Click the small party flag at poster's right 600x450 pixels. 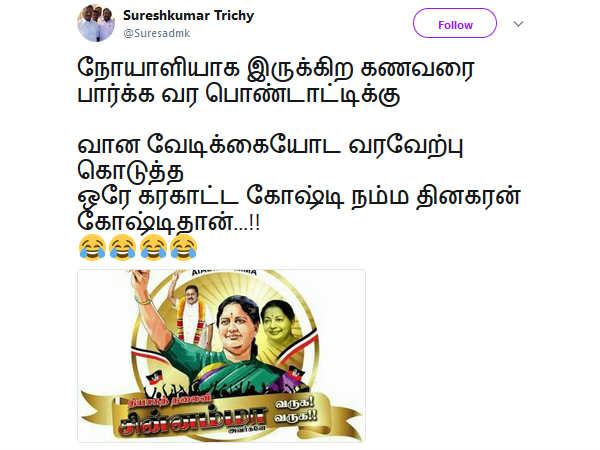click(x=295, y=373)
